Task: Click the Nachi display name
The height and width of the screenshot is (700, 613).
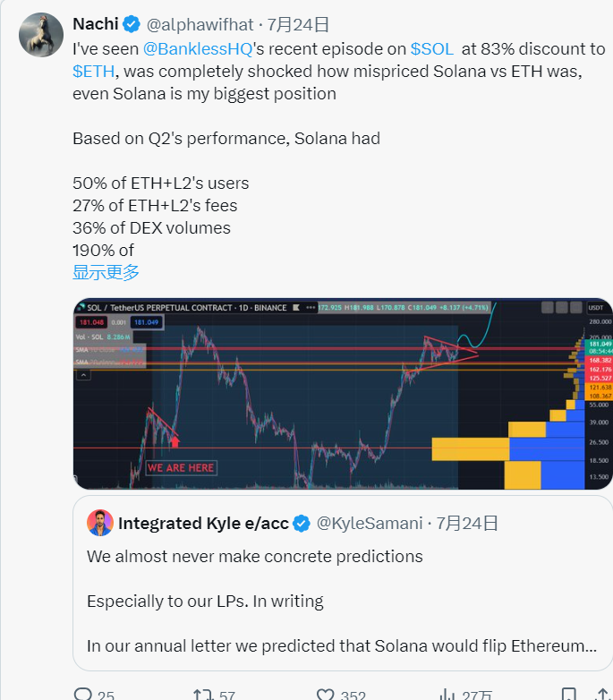Action: click(x=96, y=24)
